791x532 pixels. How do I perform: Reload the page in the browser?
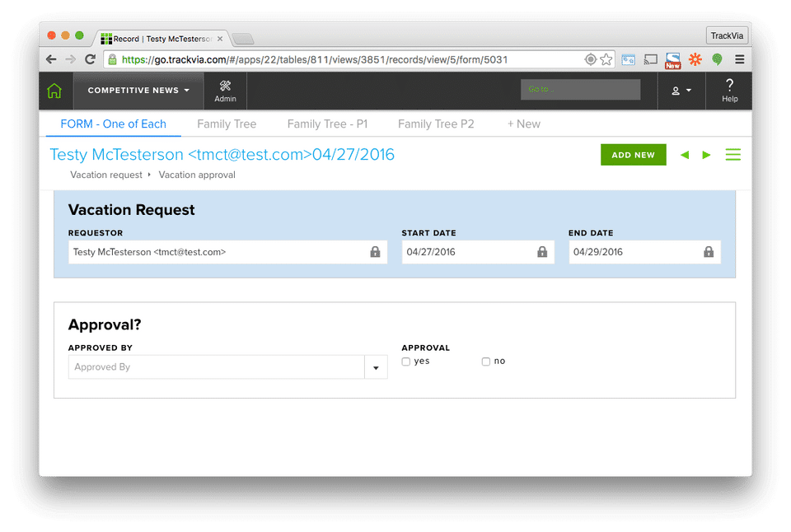coord(91,59)
